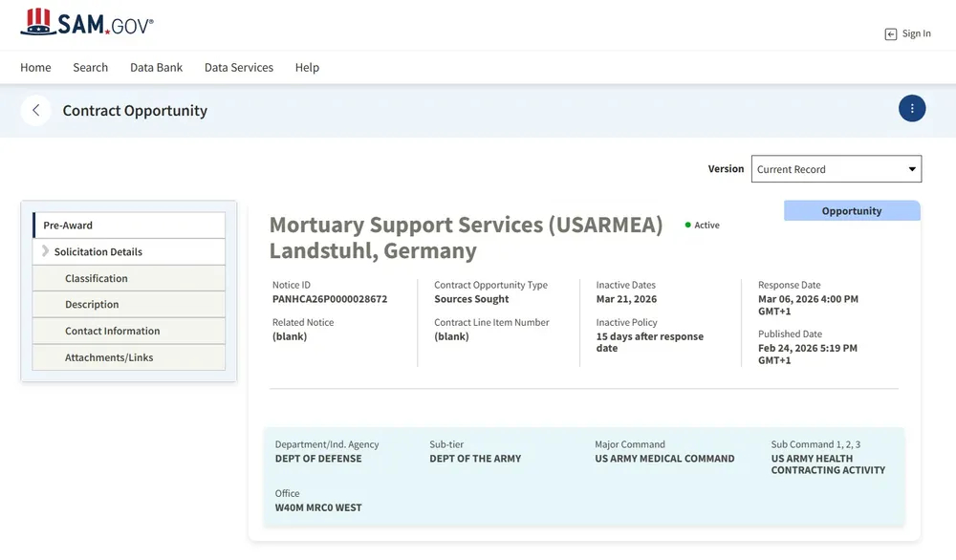956x560 pixels.
Task: Go back using the left chevron button
Action: click(x=36, y=110)
